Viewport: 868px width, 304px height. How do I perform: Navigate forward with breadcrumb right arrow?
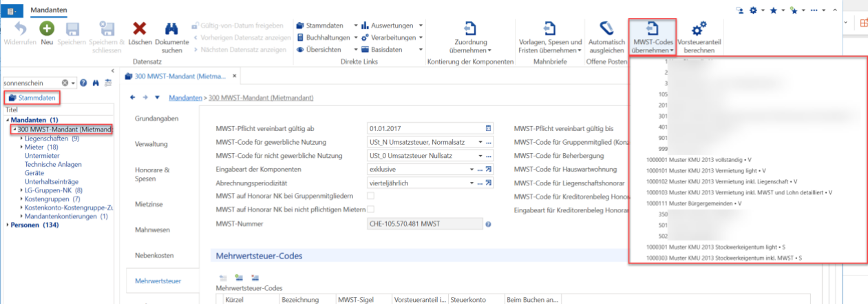[x=145, y=97]
